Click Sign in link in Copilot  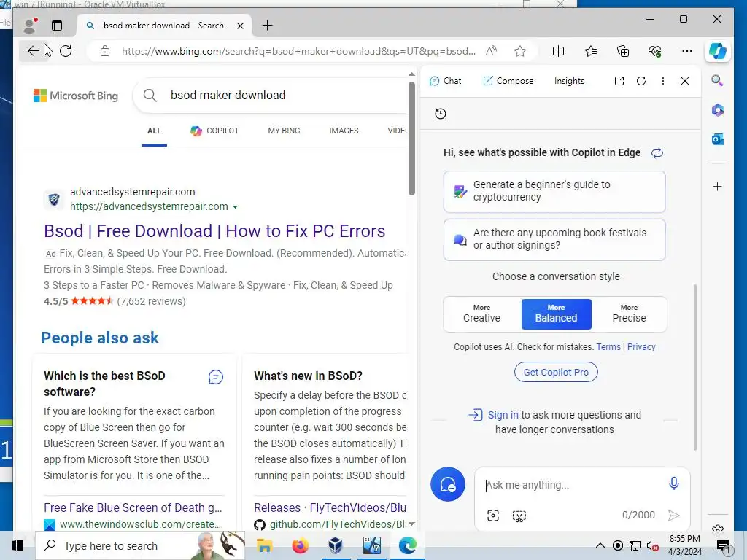pos(503,415)
